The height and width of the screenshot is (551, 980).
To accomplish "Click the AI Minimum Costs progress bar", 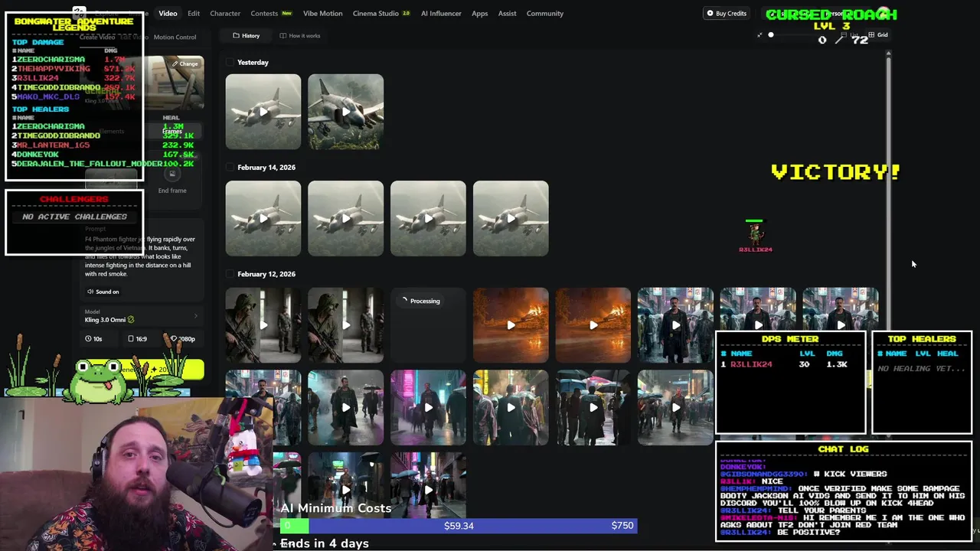I will [459, 526].
